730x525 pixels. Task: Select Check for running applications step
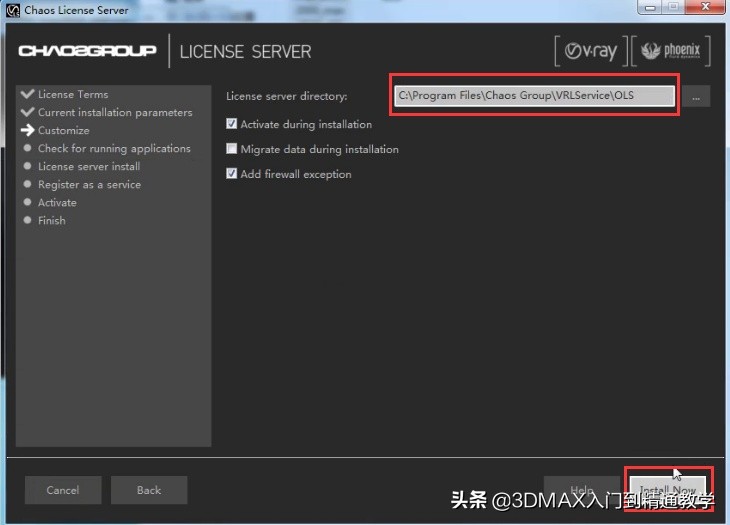pyautogui.click(x=114, y=148)
